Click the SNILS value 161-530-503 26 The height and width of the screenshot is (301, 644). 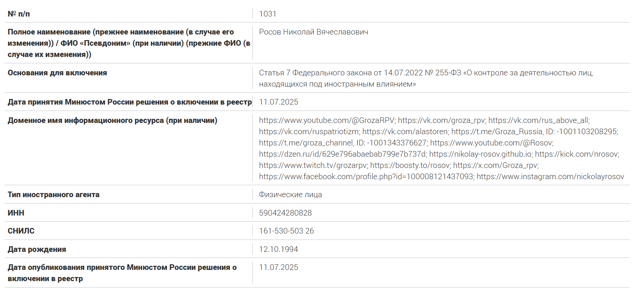pyautogui.click(x=286, y=231)
